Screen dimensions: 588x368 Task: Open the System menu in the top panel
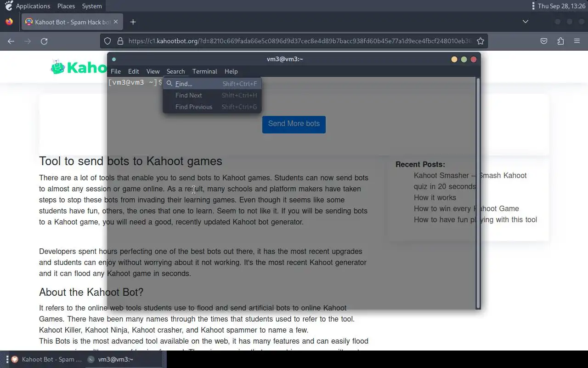(92, 6)
